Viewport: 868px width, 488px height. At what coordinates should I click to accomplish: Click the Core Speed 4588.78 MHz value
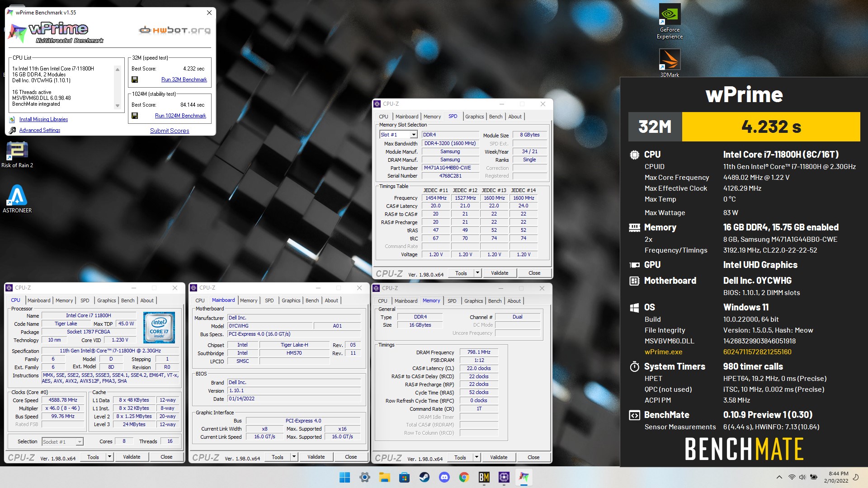pyautogui.click(x=63, y=400)
